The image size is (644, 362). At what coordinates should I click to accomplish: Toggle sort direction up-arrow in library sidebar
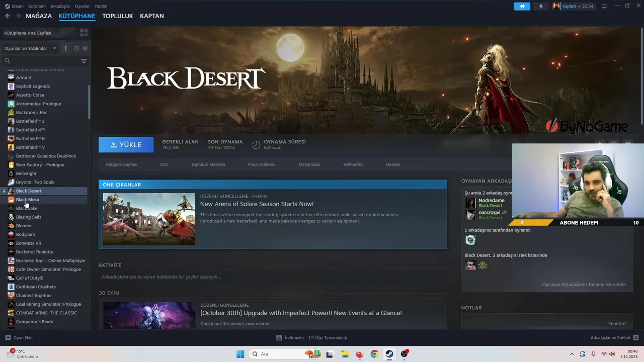point(65,48)
